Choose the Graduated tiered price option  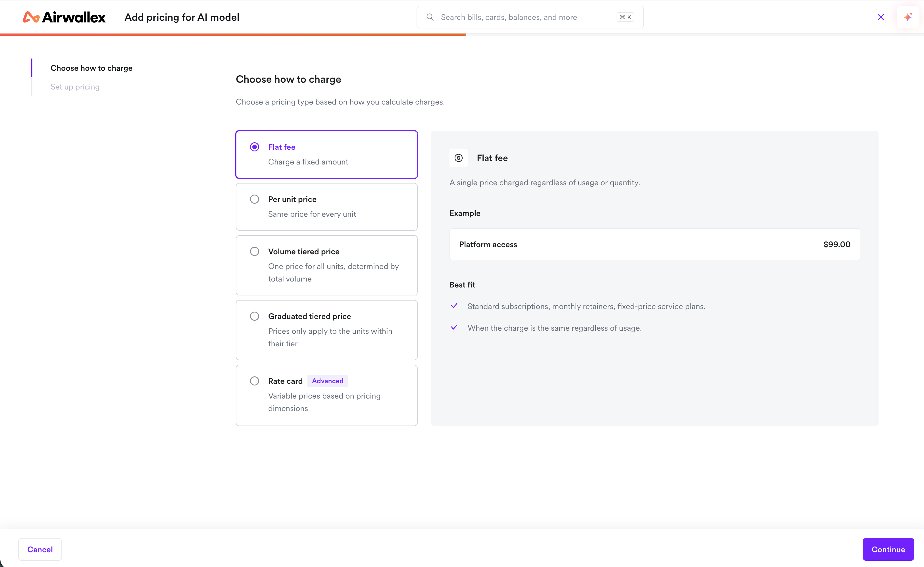(327, 330)
